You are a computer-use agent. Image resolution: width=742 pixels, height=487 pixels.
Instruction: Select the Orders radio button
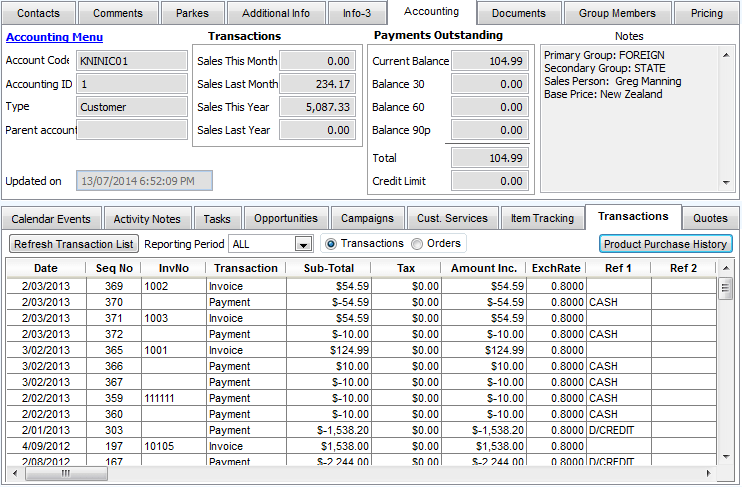(417, 244)
